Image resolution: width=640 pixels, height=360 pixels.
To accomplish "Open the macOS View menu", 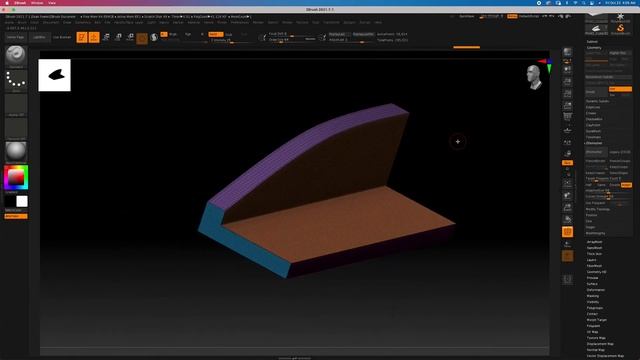I will pyautogui.click(x=52, y=3).
